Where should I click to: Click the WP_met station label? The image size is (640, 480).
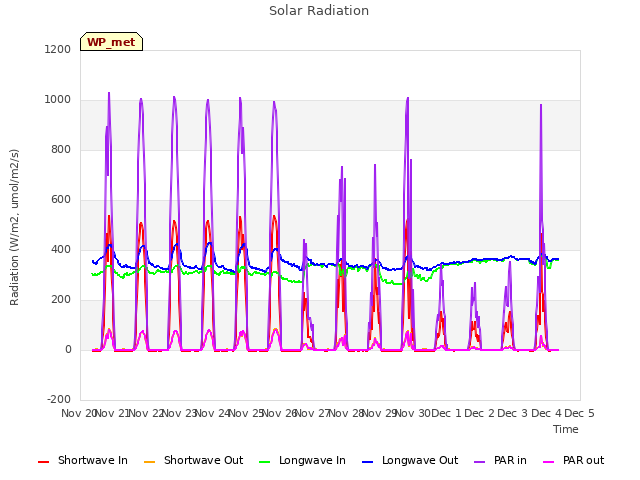[111, 42]
